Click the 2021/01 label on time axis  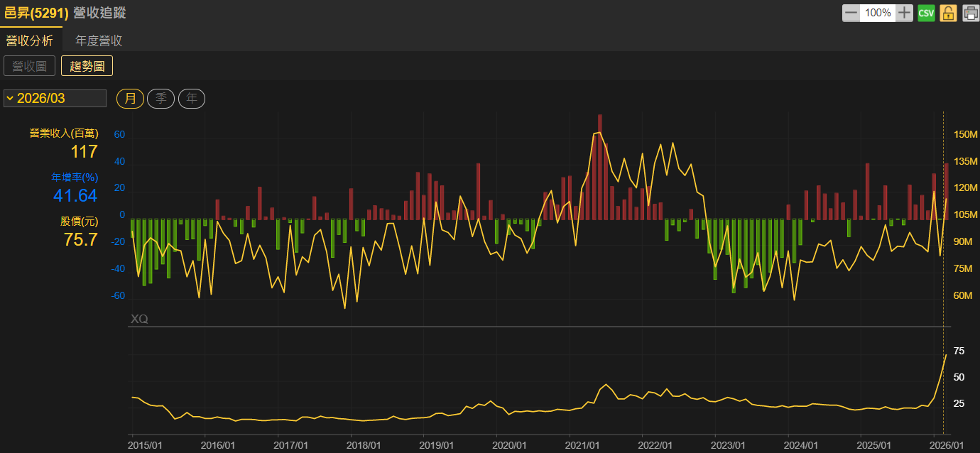tap(582, 444)
